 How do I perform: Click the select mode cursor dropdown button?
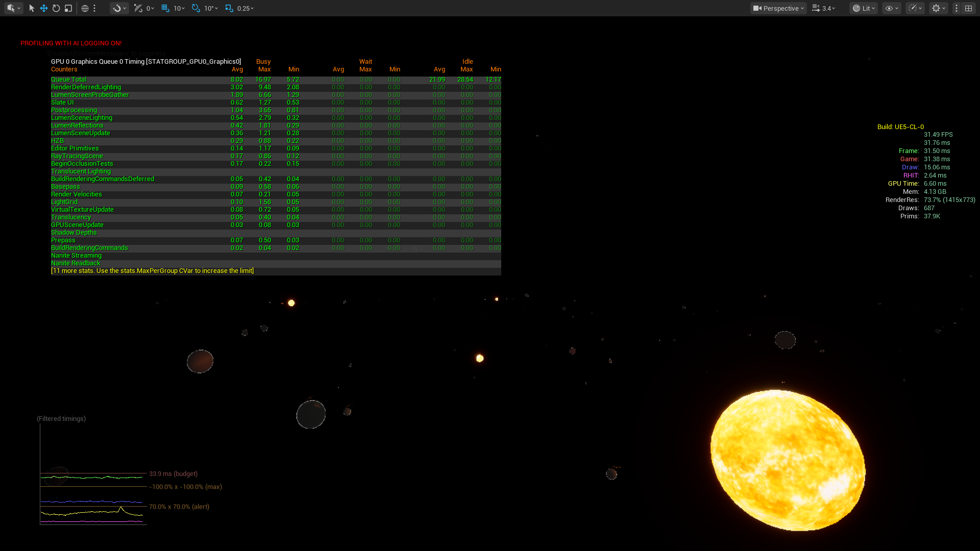[x=13, y=8]
